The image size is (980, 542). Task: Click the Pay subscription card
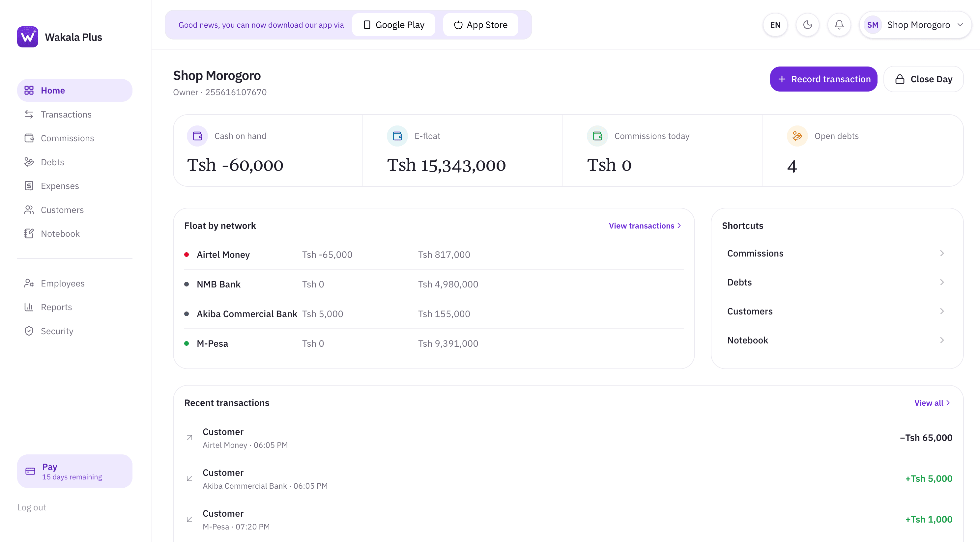point(74,471)
